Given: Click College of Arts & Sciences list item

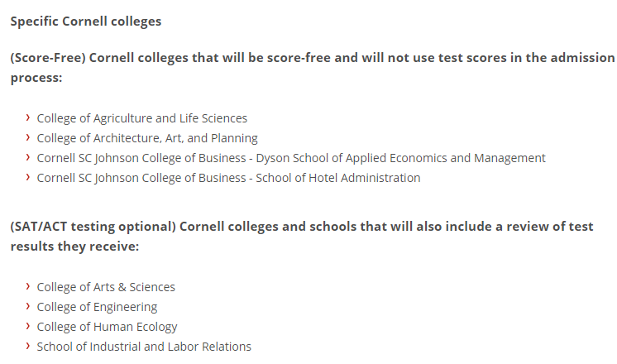Looking at the screenshot, I should pyautogui.click(x=106, y=287).
